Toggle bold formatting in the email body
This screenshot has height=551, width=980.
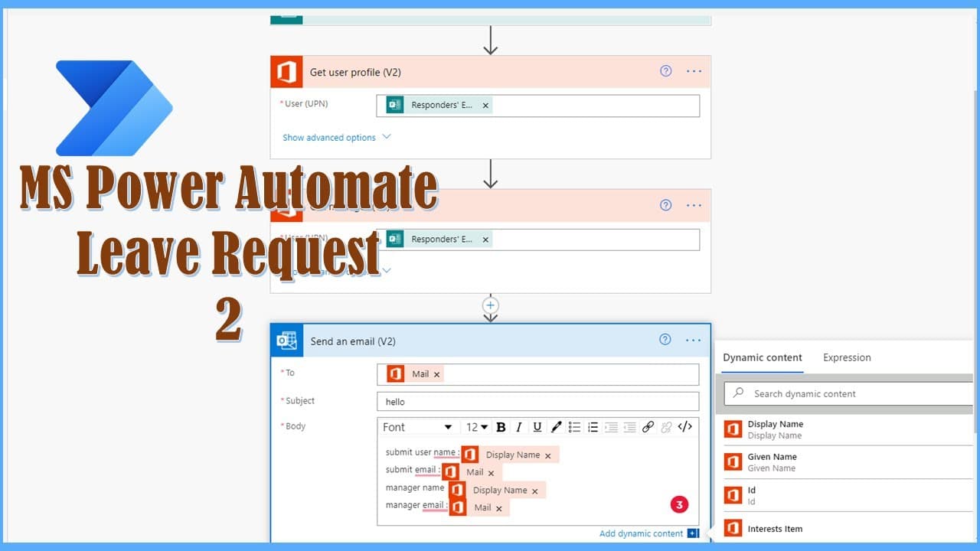[x=501, y=427]
